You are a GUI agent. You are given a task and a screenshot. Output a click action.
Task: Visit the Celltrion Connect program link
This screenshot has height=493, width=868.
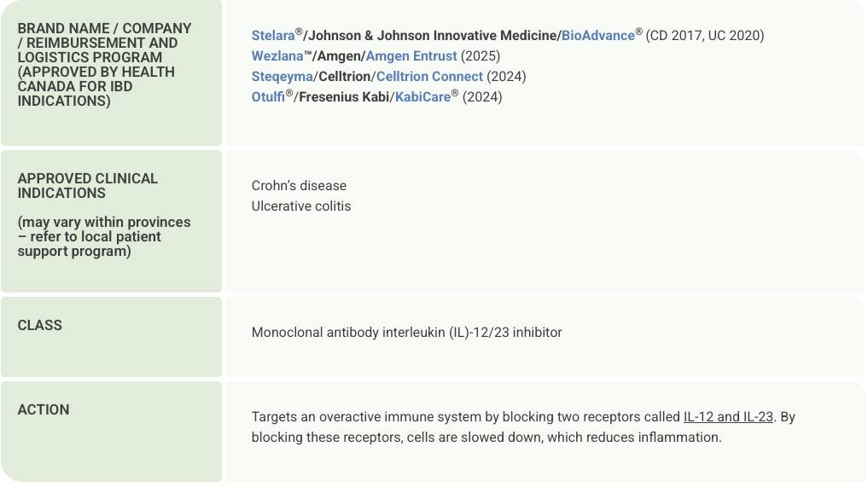pos(429,77)
